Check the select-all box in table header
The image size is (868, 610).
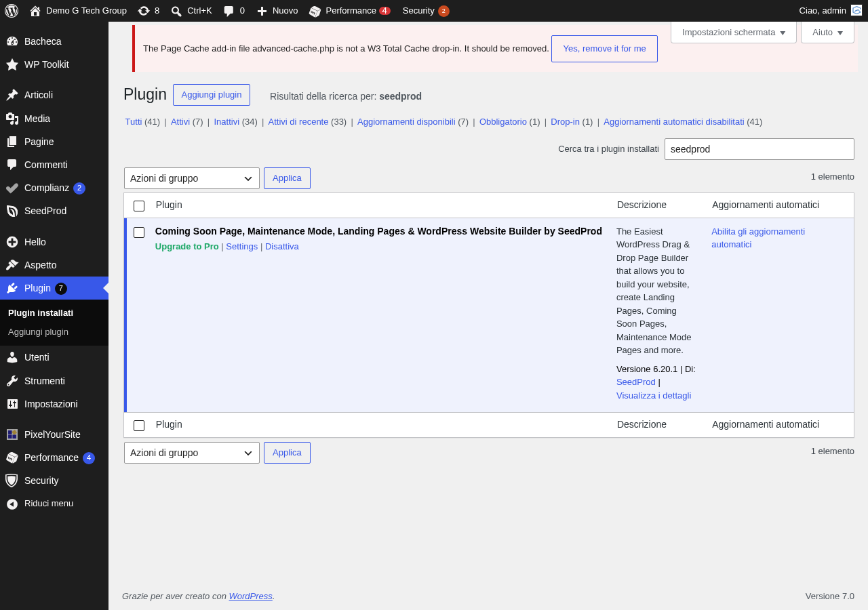[139, 206]
